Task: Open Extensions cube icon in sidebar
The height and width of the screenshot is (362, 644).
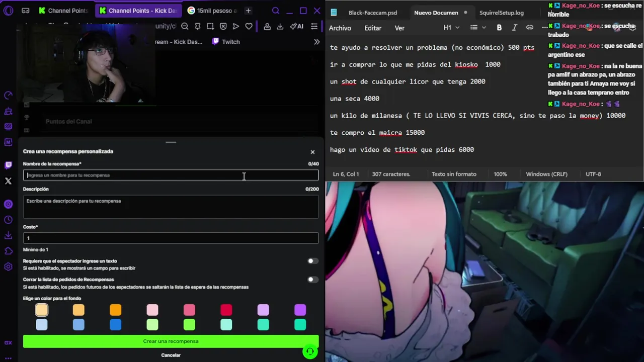Action: click(x=8, y=251)
